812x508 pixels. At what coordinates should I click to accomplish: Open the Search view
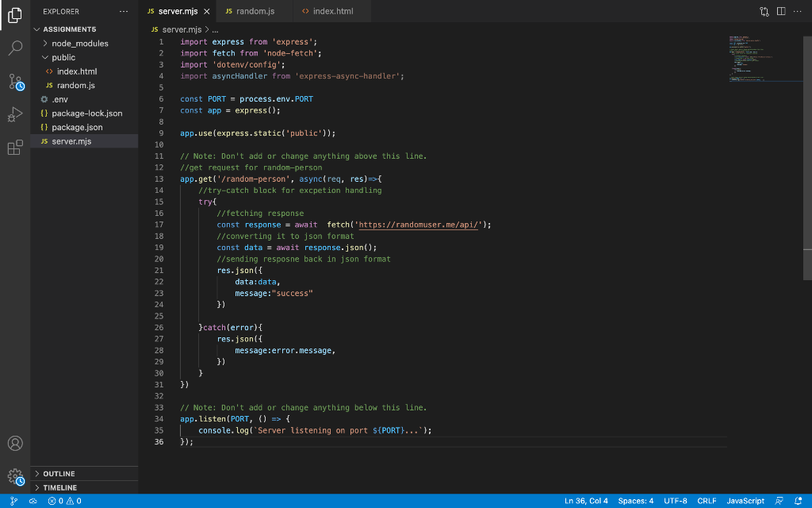[15, 48]
